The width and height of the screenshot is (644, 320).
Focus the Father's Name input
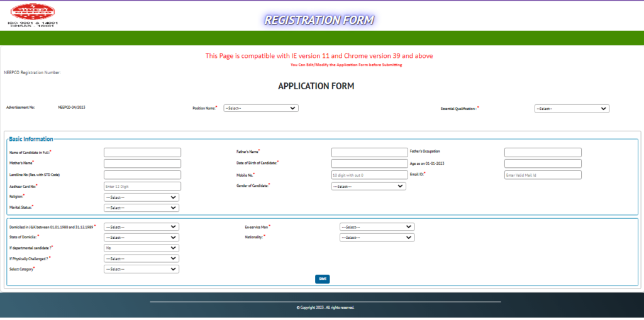coord(369,152)
